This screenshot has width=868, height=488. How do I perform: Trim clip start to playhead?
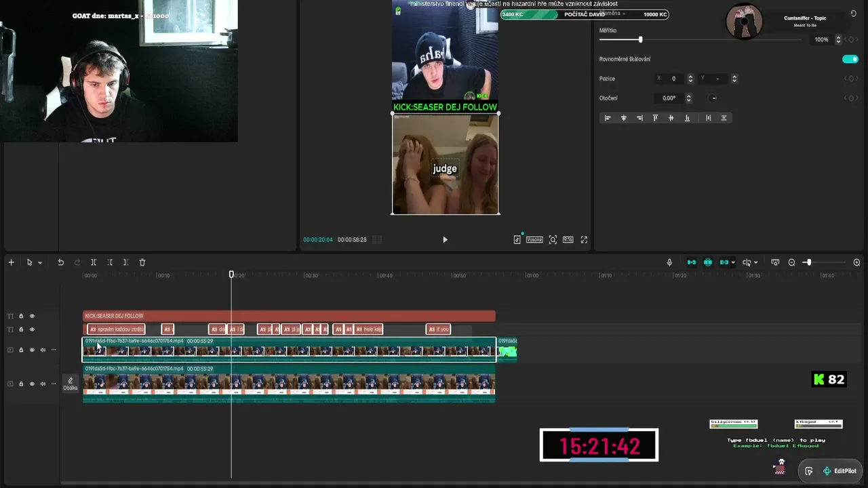click(110, 262)
